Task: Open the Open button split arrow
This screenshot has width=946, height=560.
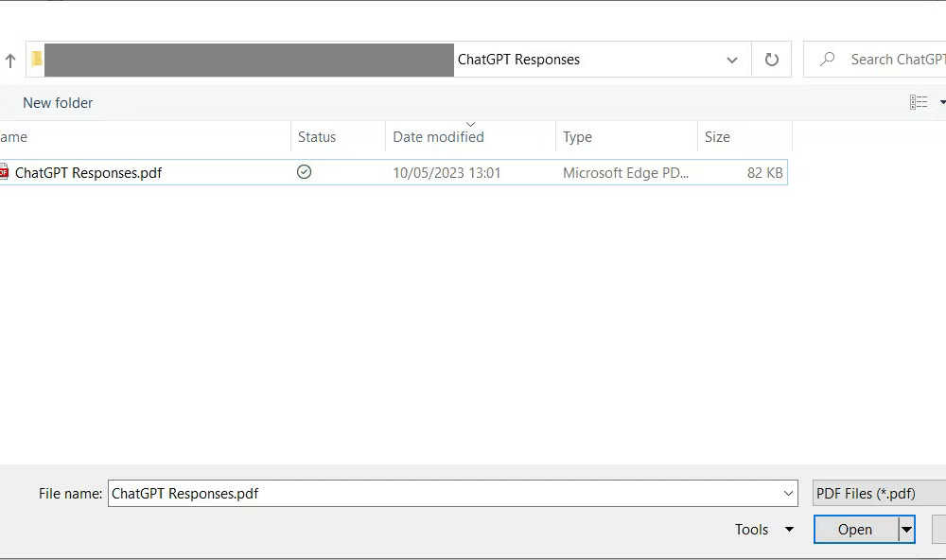Action: pos(906,529)
